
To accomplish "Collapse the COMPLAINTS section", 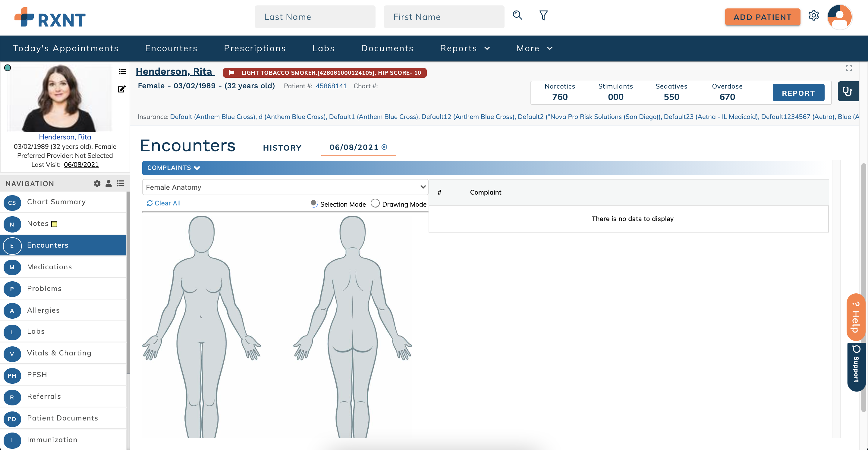I will click(x=197, y=168).
